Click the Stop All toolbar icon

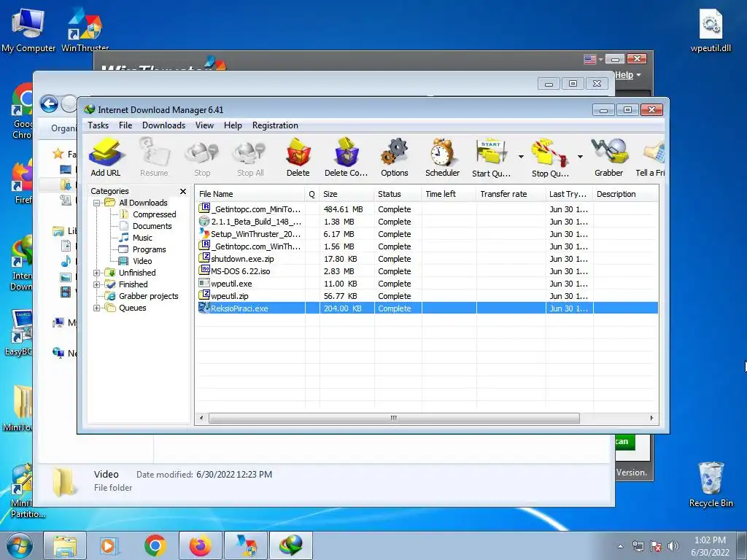click(250, 157)
